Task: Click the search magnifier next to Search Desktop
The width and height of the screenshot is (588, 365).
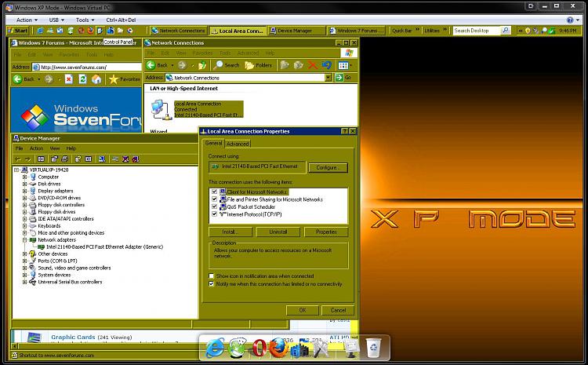Action: click(x=506, y=31)
